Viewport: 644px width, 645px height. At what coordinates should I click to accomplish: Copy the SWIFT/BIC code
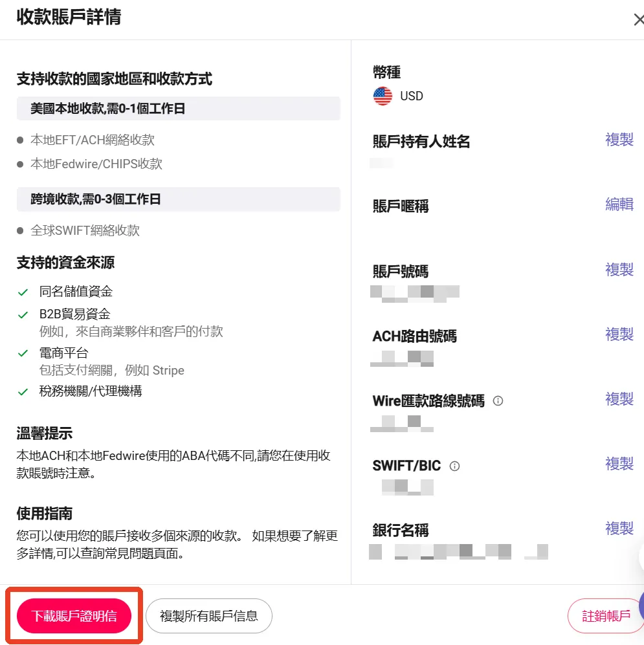click(619, 464)
